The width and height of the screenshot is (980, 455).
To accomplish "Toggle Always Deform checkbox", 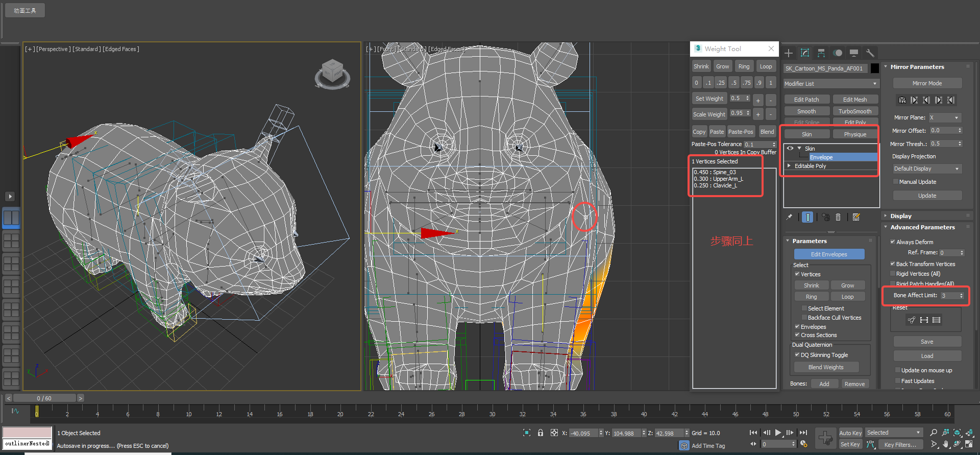I will (893, 242).
